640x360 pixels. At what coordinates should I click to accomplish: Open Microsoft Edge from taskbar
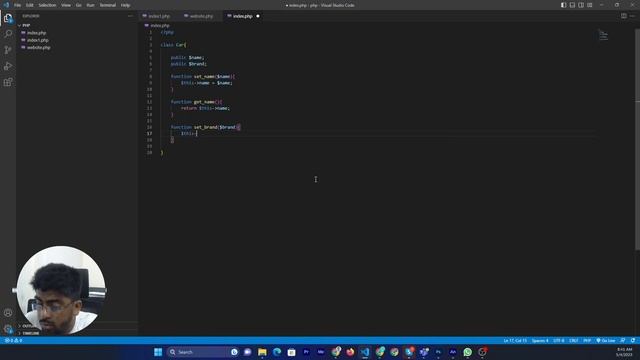point(277,352)
